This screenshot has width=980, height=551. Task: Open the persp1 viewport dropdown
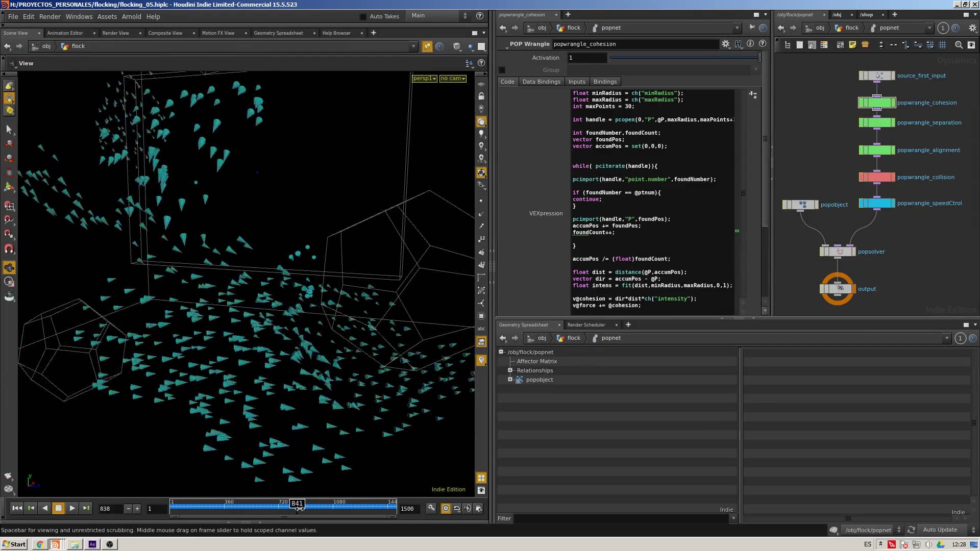click(x=424, y=79)
